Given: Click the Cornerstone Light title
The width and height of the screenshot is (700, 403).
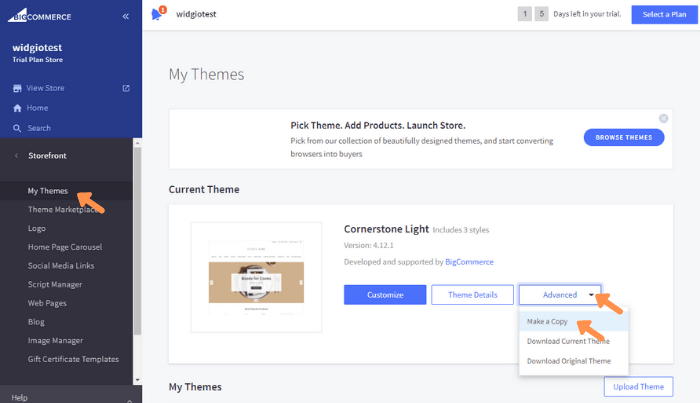Looking at the screenshot, I should pyautogui.click(x=386, y=229).
